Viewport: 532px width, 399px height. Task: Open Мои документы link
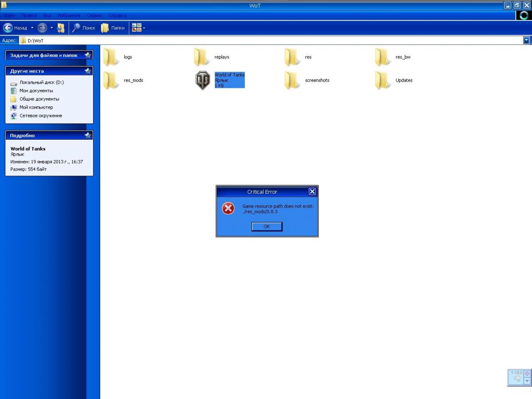36,91
